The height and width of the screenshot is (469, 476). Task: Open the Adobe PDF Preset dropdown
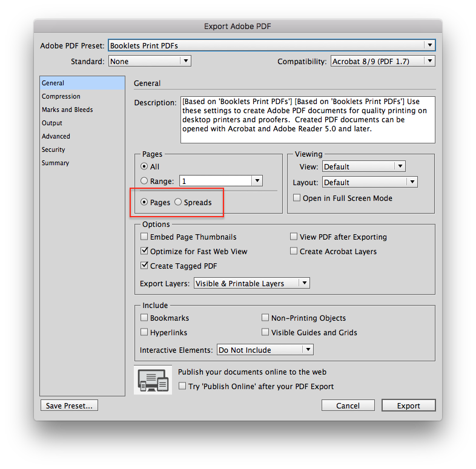[272, 45]
